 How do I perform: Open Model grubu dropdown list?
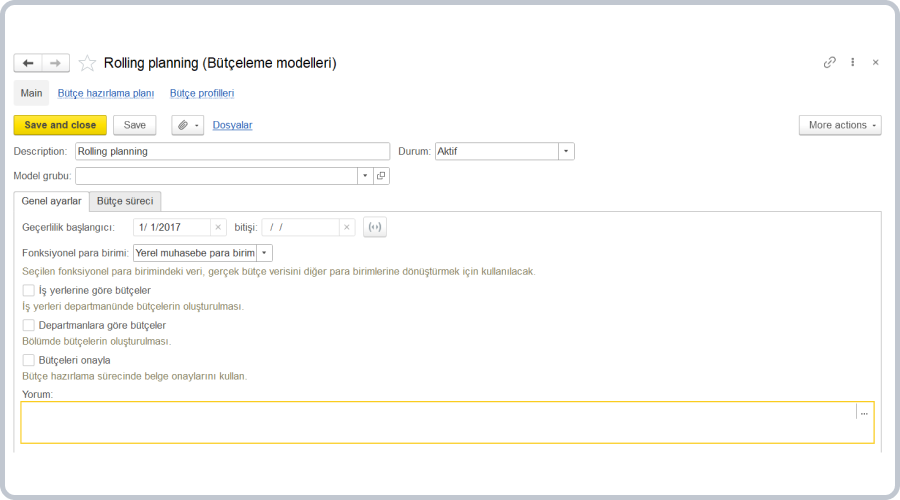(365, 176)
